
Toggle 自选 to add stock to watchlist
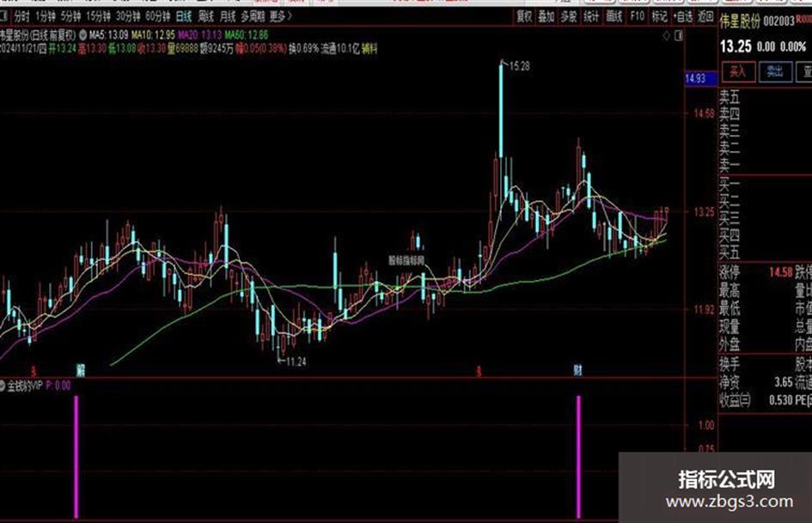click(x=683, y=16)
